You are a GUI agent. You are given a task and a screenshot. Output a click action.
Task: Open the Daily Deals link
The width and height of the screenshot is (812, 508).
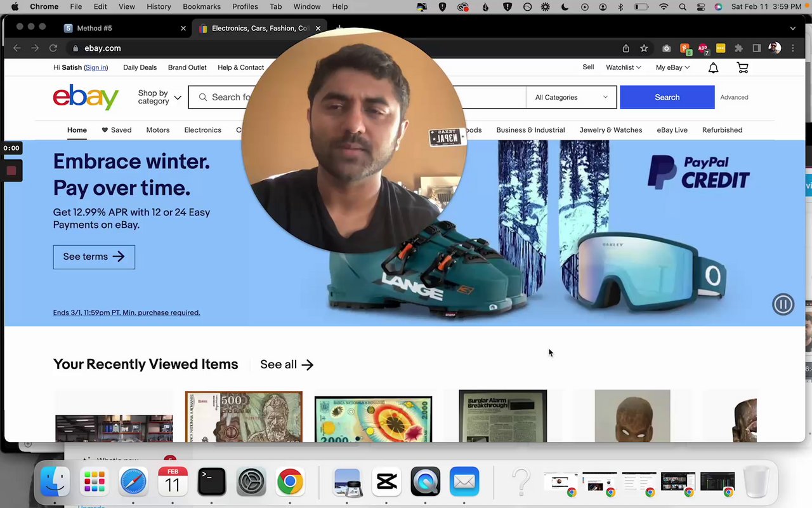click(x=140, y=67)
